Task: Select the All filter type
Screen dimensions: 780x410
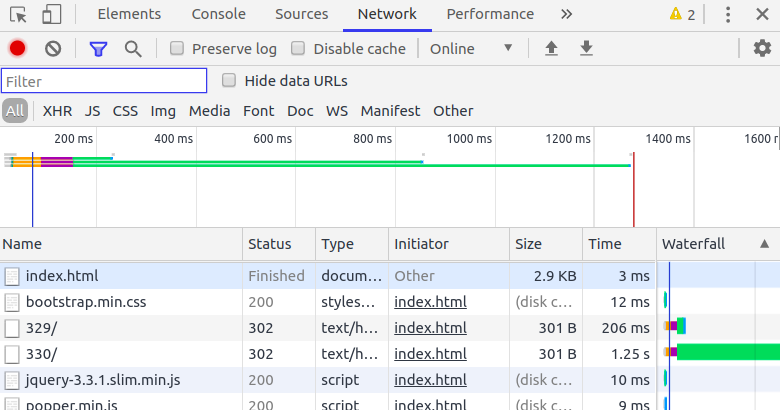Action: (x=15, y=110)
